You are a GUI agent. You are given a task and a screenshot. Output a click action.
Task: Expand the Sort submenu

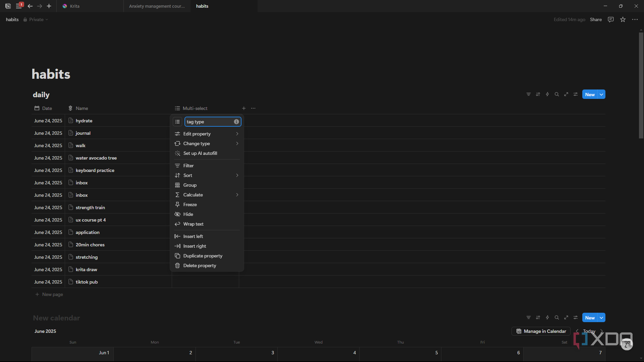[x=207, y=175]
